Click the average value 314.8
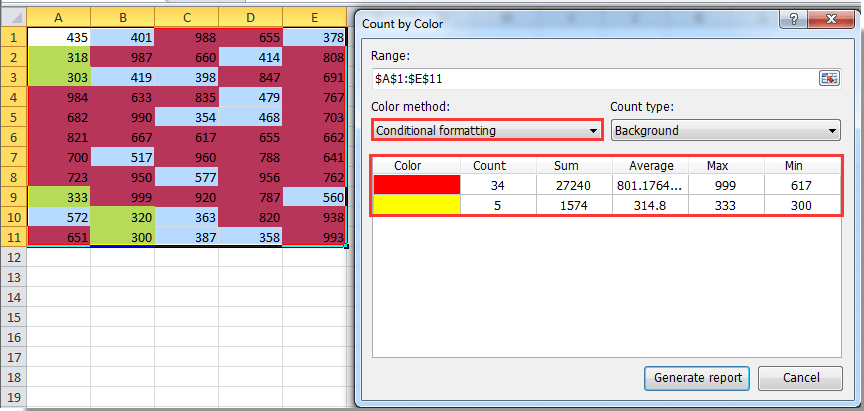This screenshot has height=411, width=864. 651,206
